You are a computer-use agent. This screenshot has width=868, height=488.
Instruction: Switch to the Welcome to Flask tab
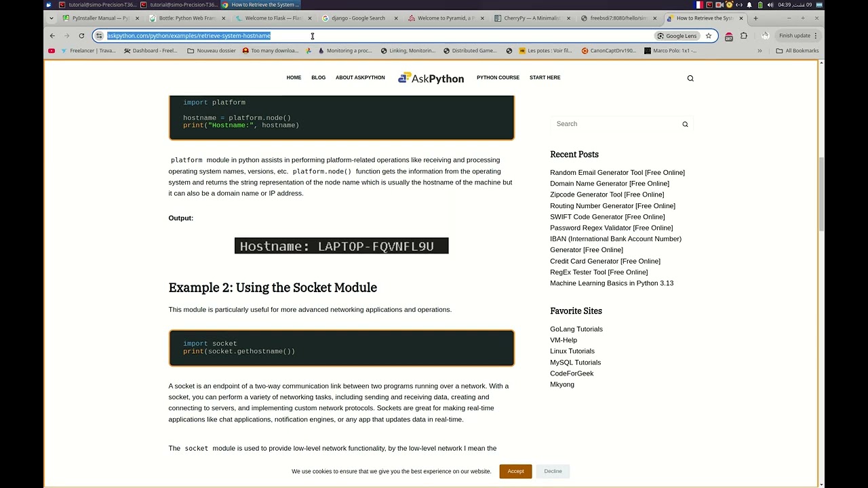click(x=273, y=18)
